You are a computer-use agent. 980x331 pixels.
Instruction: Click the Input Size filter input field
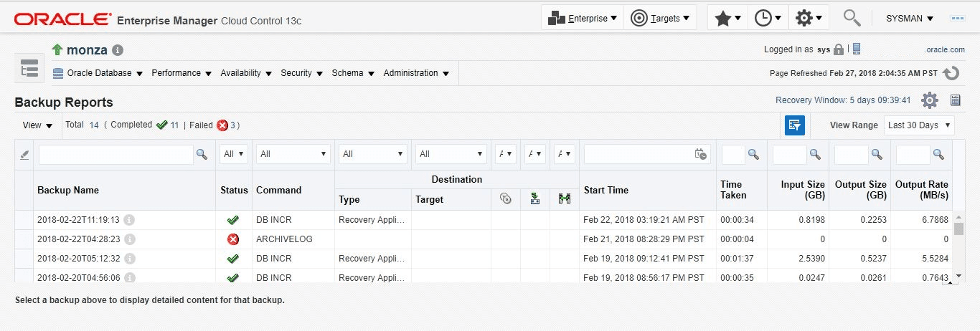[790, 154]
